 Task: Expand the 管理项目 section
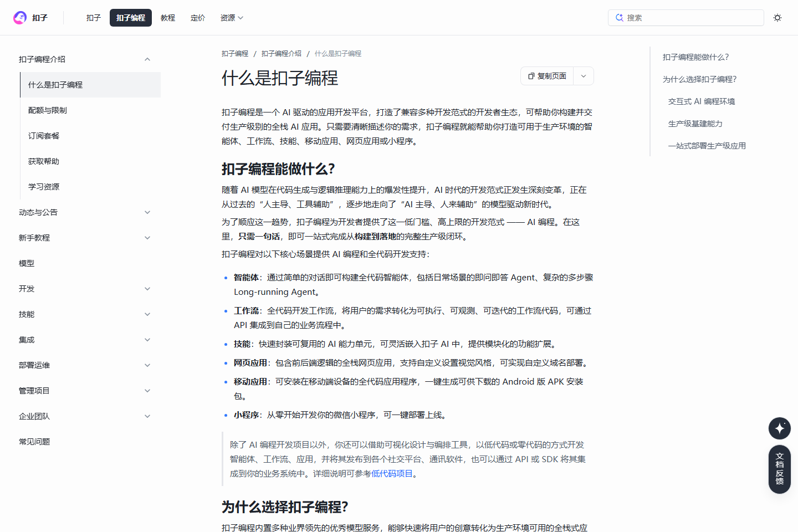(147, 391)
